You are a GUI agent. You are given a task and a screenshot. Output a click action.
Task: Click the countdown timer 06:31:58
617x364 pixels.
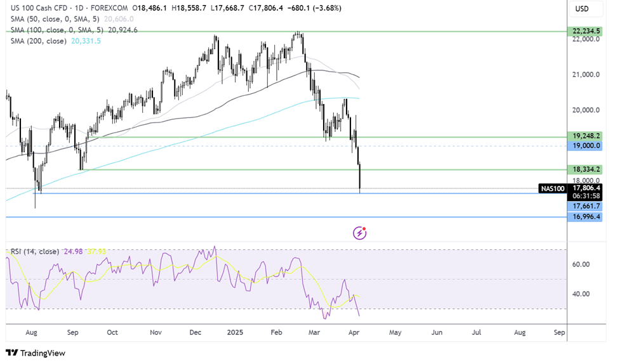587,196
